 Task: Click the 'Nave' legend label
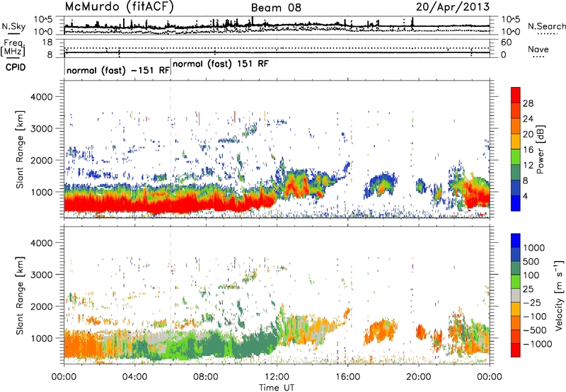coord(538,49)
